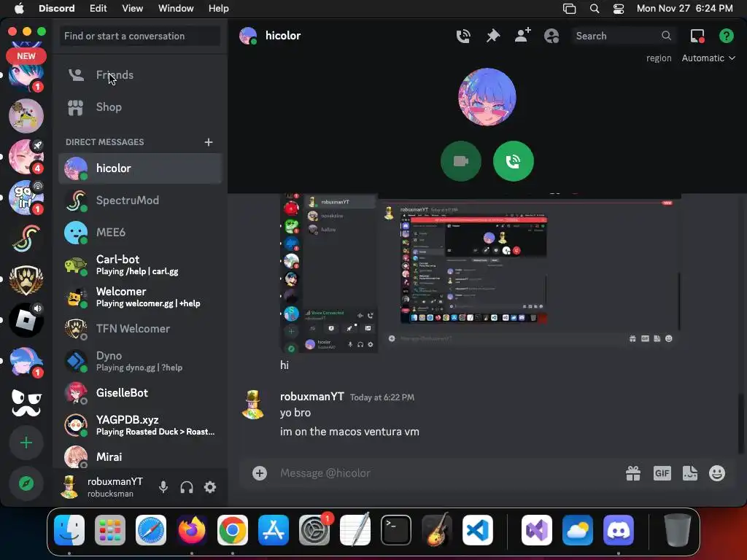Create a new DM with the plus

(208, 142)
